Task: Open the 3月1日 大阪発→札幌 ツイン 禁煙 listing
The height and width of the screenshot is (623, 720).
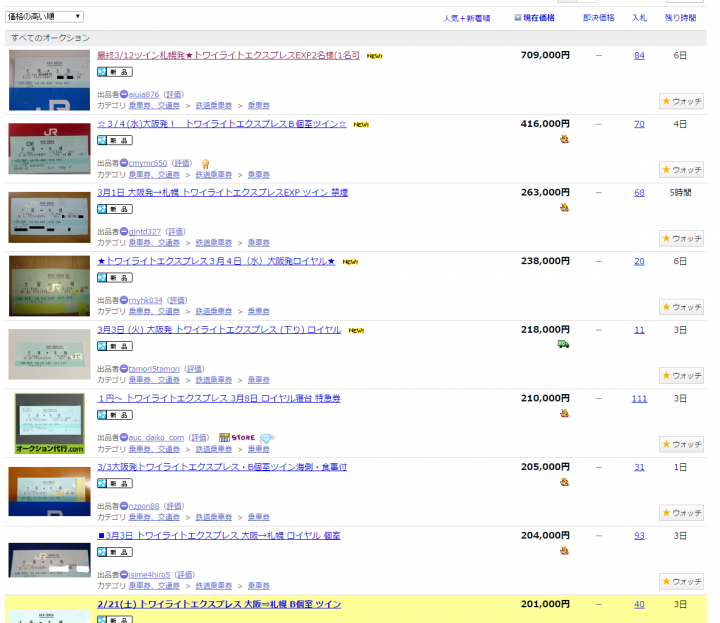Action: point(222,192)
